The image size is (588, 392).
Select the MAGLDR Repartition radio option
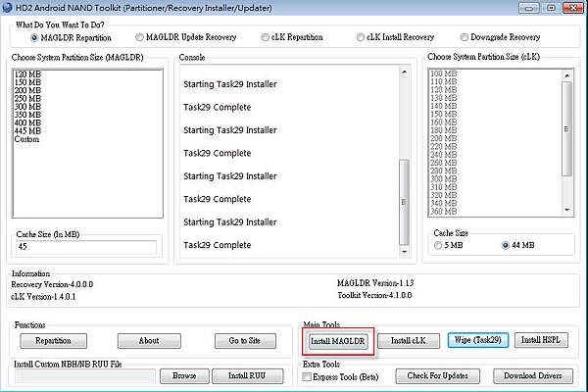[x=71, y=38]
